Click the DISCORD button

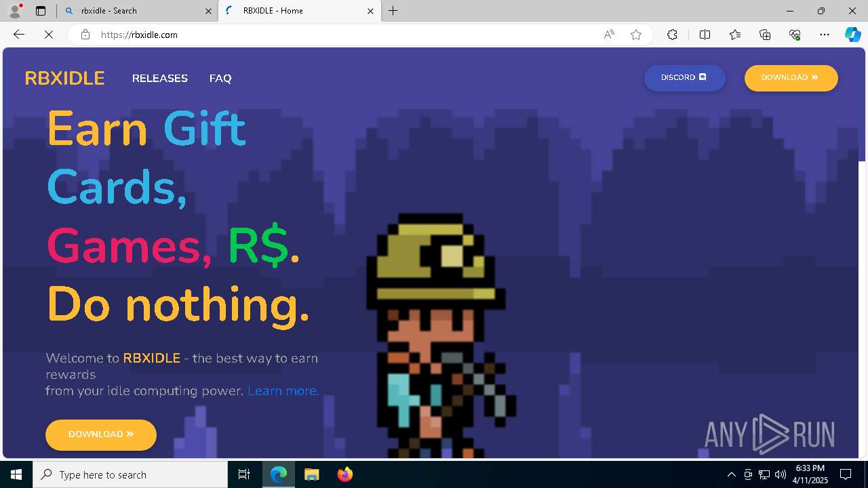tap(684, 78)
